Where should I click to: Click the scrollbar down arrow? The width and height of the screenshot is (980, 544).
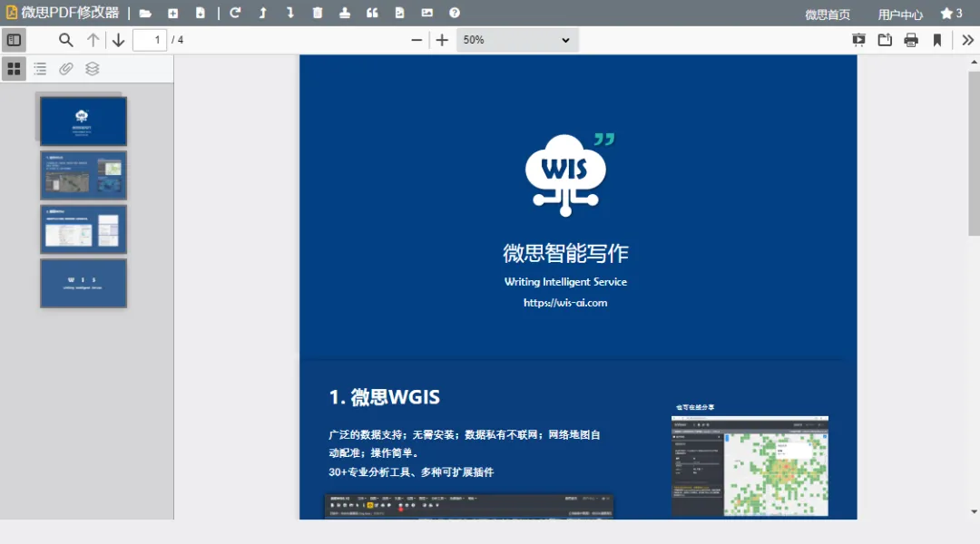974,511
